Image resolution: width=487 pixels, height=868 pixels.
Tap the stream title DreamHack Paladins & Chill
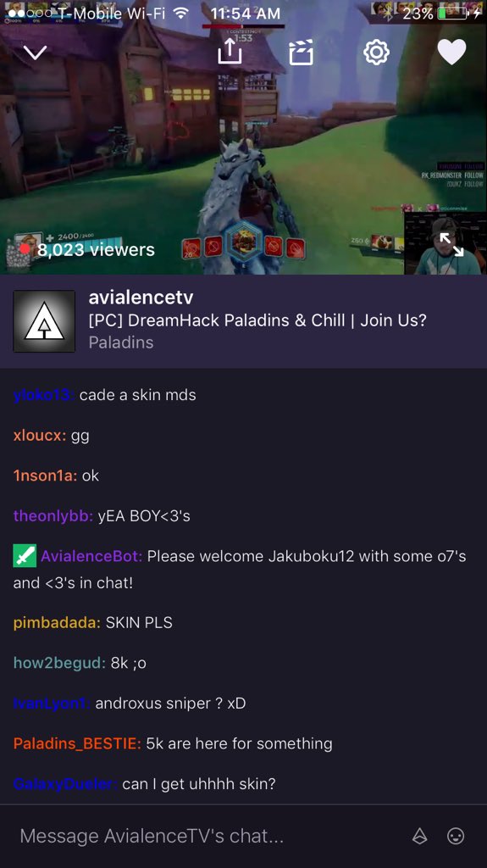257,320
